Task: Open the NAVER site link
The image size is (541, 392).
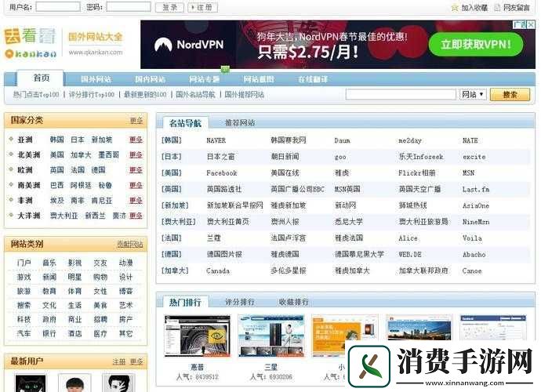Action: point(216,140)
